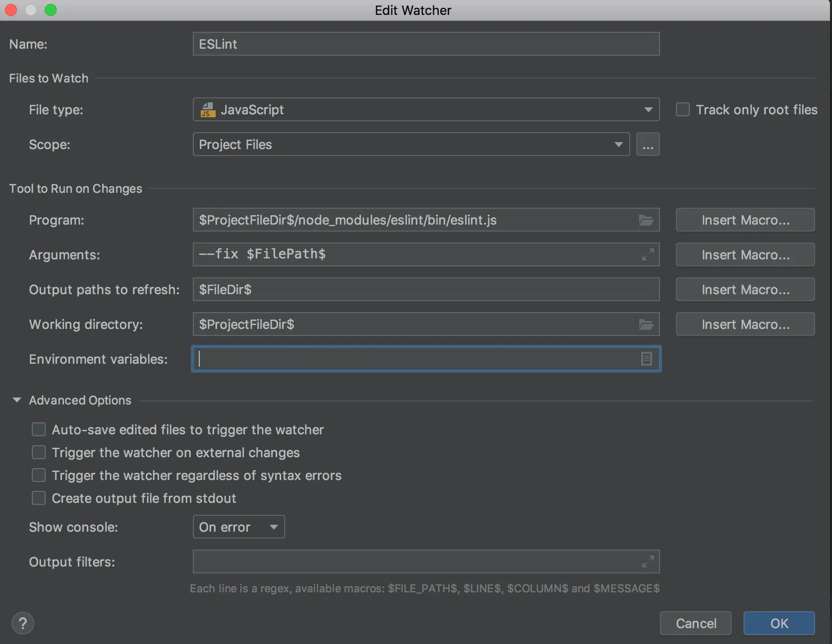Collapse the Advanced Options section
Image resolution: width=832 pixels, height=644 pixels.
(x=17, y=400)
